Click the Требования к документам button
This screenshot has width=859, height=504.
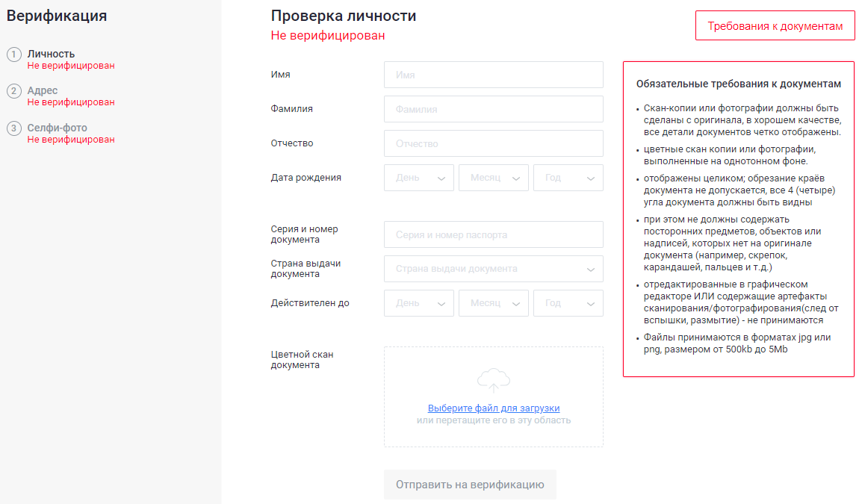pyautogui.click(x=775, y=25)
